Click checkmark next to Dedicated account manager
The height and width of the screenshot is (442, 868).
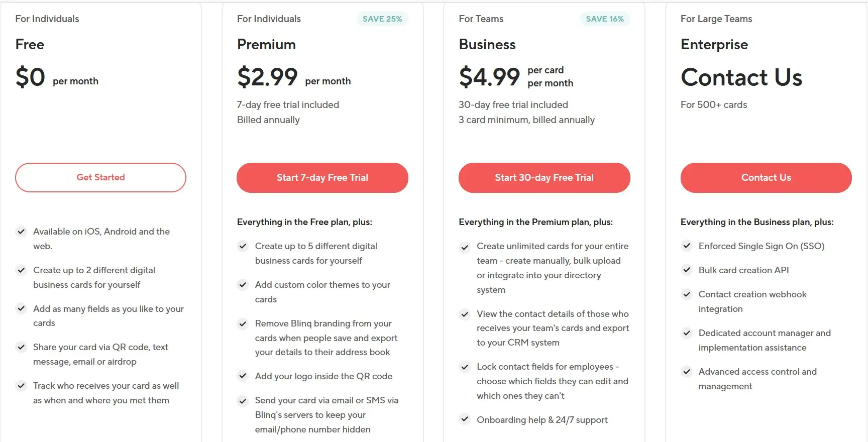tap(687, 333)
